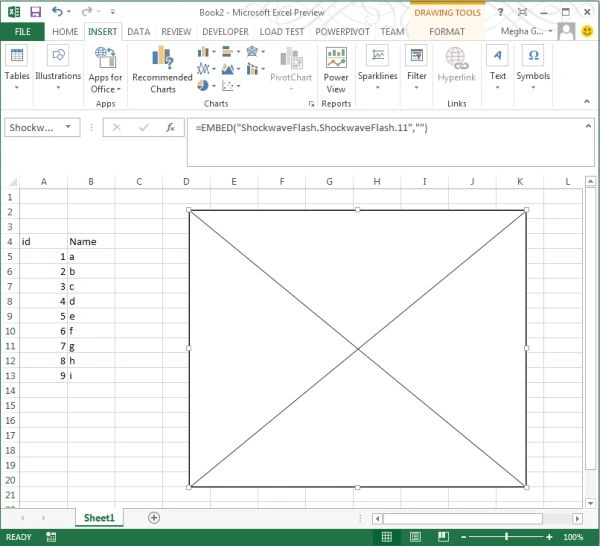
Task: Click the Hyperlink button
Action: 456,65
